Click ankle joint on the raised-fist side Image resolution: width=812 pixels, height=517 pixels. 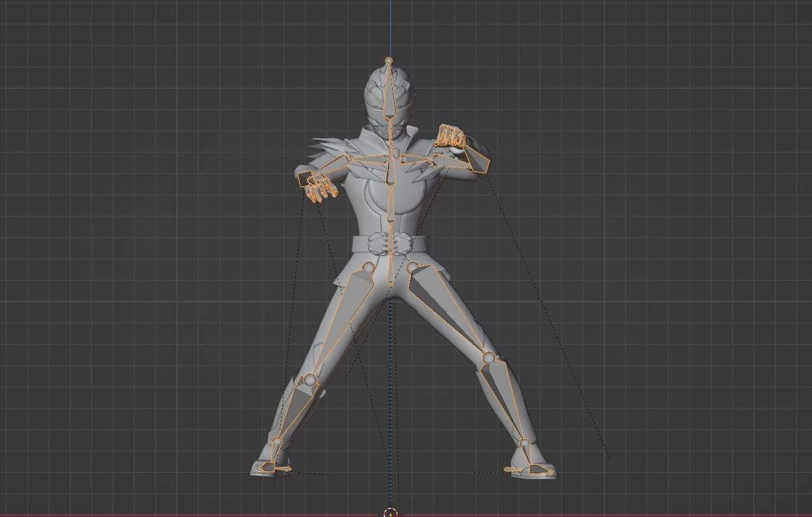[525, 443]
